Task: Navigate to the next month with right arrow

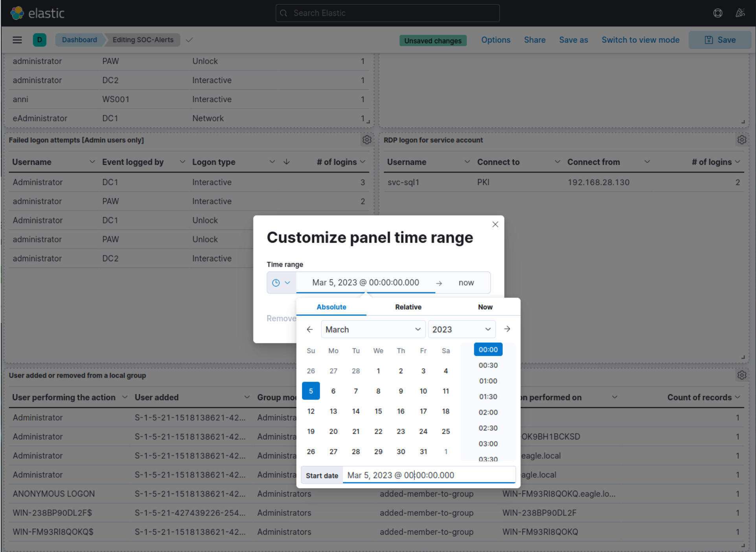Action: point(507,329)
